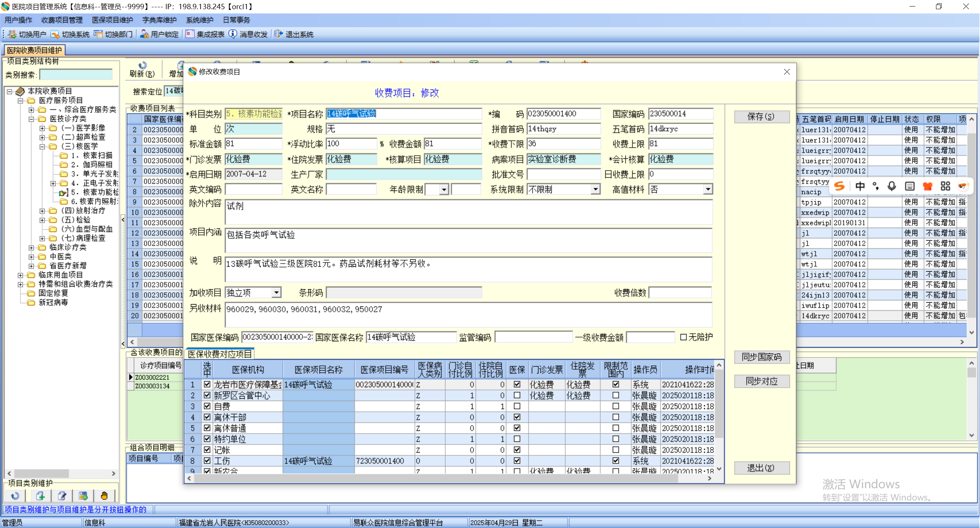The image size is (980, 528).
Task: Open 集成报表 integrated reports toolbar icon
Action: (x=190, y=34)
